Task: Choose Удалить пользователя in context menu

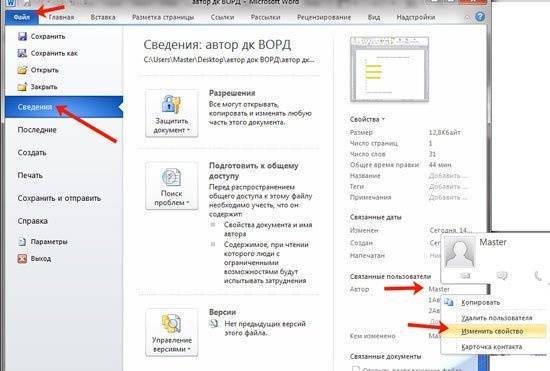Action: [497, 318]
